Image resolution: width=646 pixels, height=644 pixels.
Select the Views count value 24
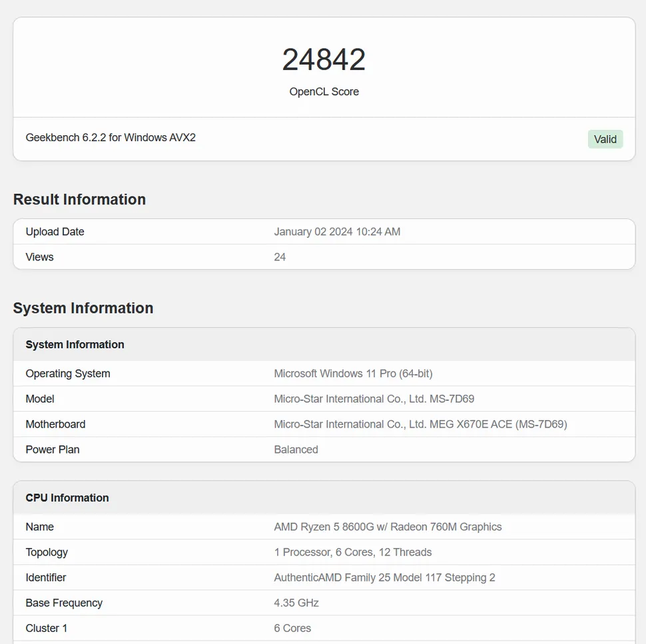(x=280, y=257)
